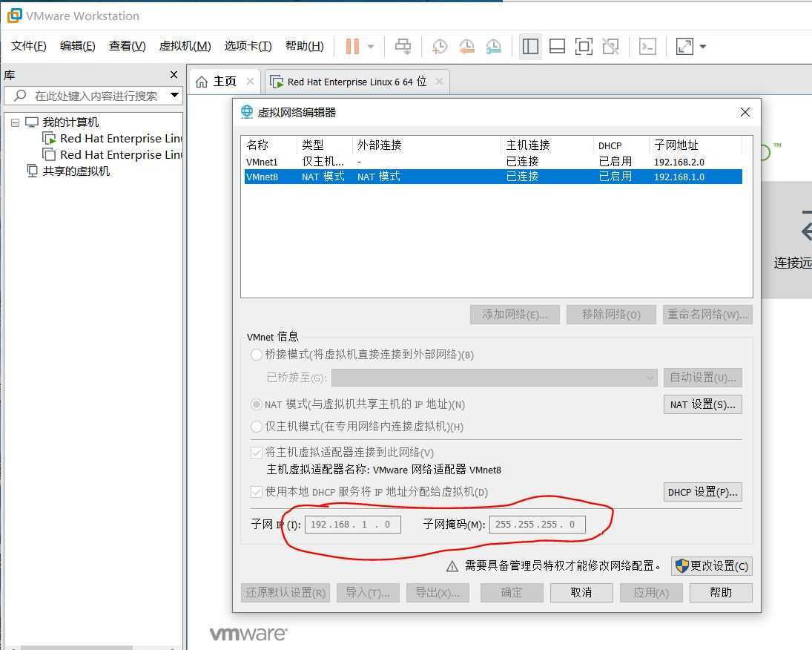The image size is (812, 650).
Task: Click the 重命名网络(W)... button
Action: (707, 315)
